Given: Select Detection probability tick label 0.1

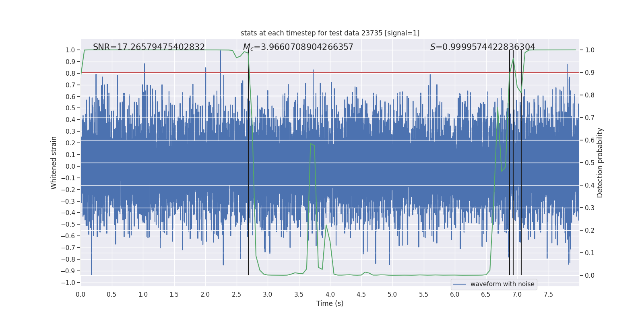Looking at the screenshot, I should pos(590,253).
